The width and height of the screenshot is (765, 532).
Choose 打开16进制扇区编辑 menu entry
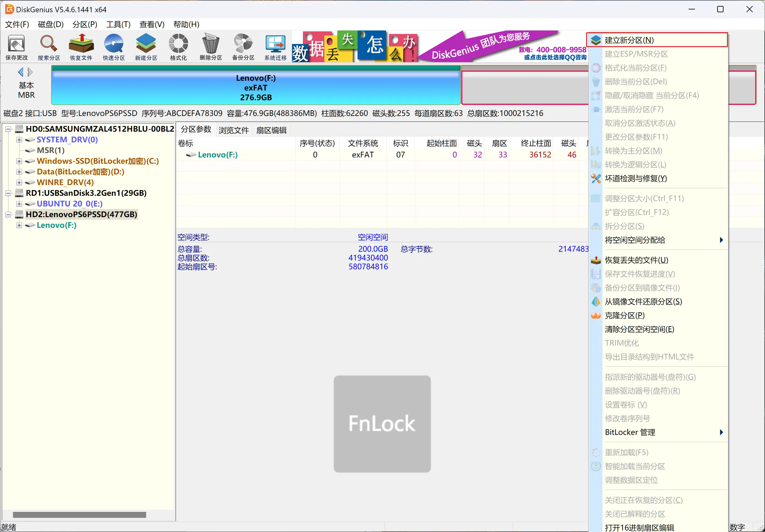click(x=658, y=527)
